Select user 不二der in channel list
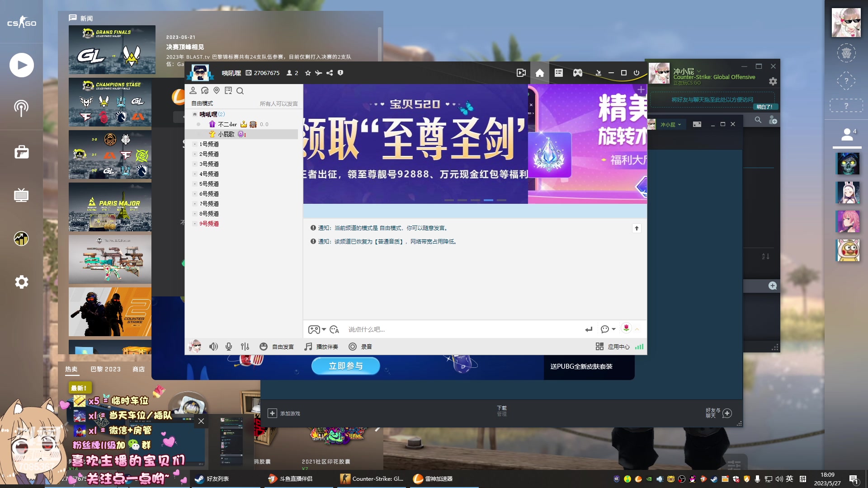The width and height of the screenshot is (868, 488). tap(227, 124)
